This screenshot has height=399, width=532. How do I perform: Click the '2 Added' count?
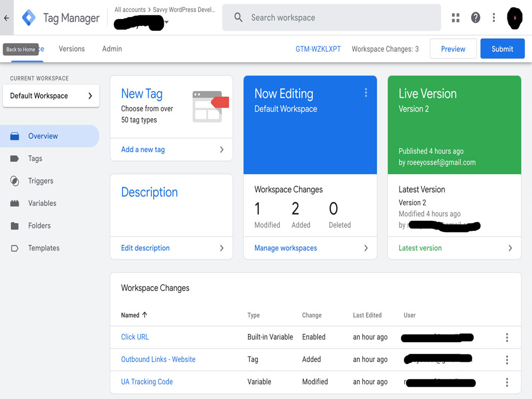301,215
